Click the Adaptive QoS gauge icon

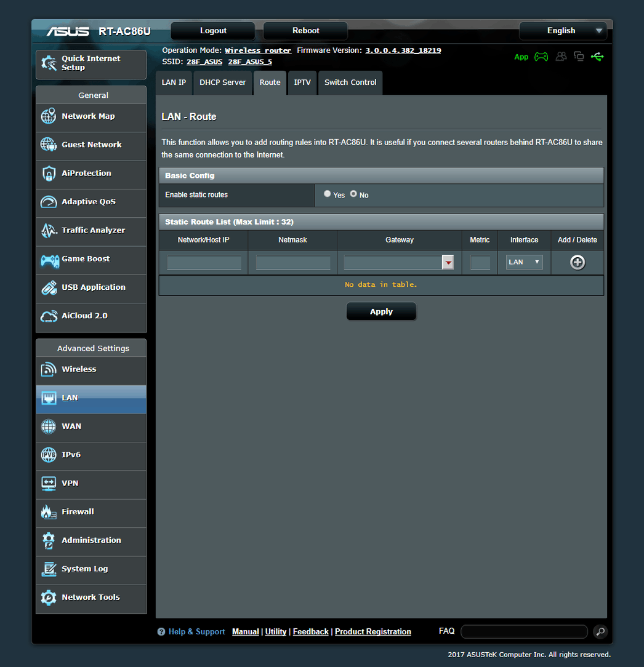(x=49, y=202)
